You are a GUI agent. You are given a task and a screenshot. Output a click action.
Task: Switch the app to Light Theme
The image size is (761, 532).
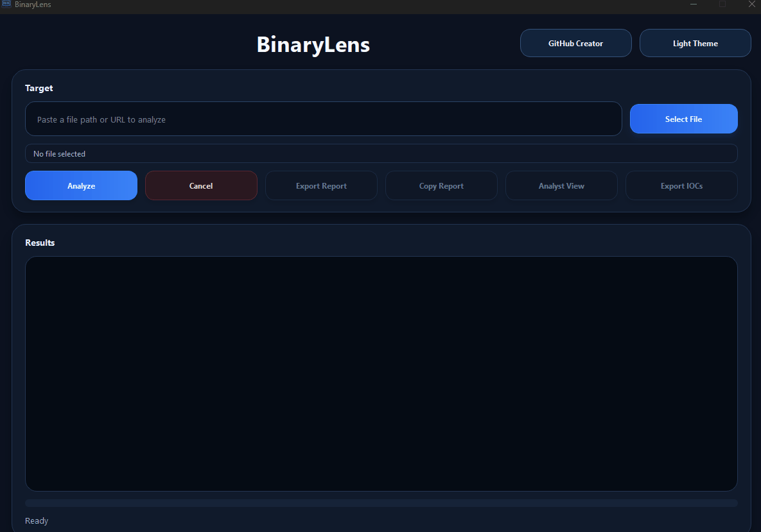pos(695,43)
